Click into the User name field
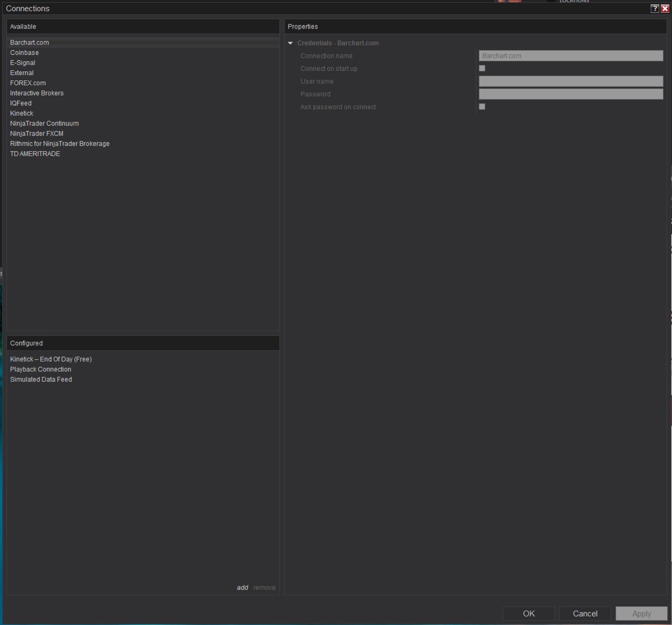672x625 pixels. point(571,81)
